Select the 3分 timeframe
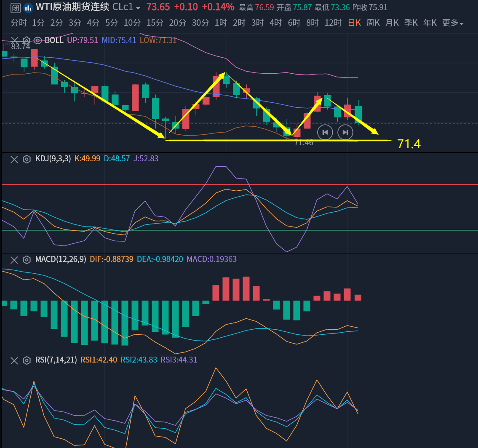Image resolution: width=478 pixels, height=448 pixels. tap(75, 23)
